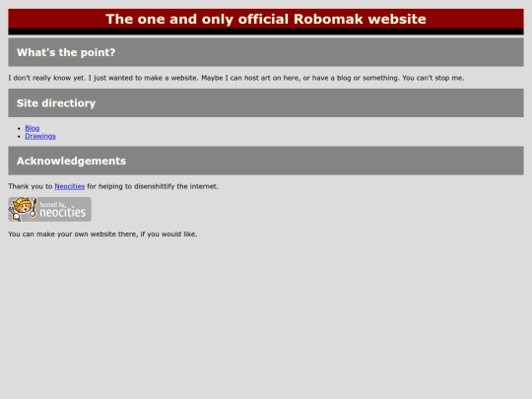Click the 'You can't stop me' paragraph
The image size is (532, 399).
point(236,78)
